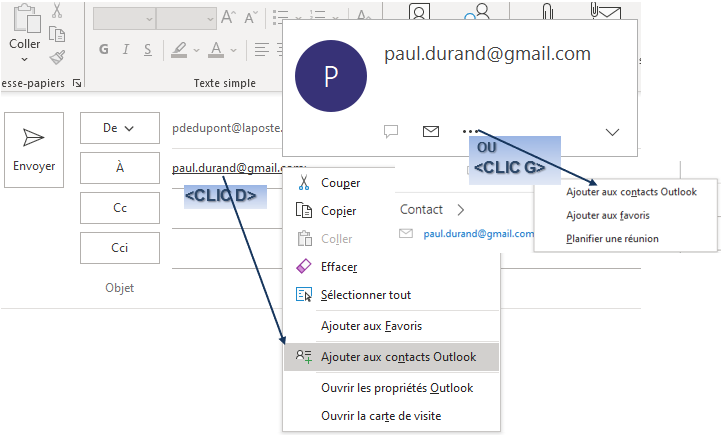This screenshot has width=721, height=435.
Task: Open the clipboard pane launcher
Action: pos(77,83)
